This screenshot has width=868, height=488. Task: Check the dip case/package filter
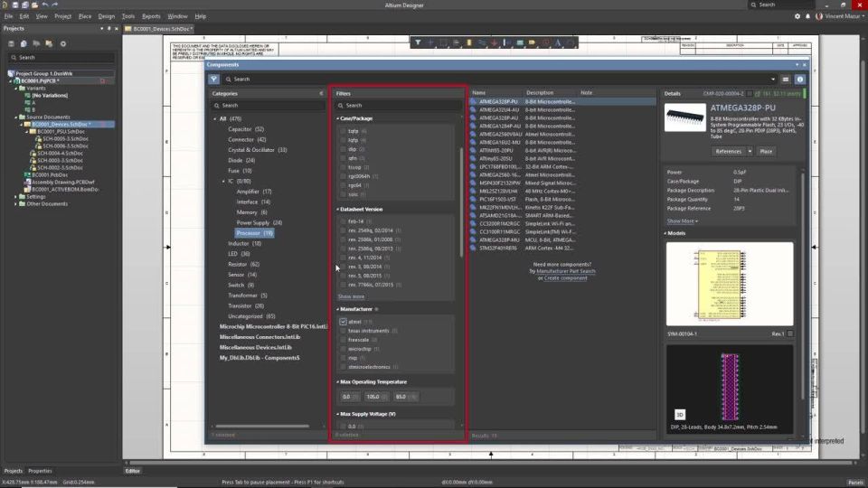pyautogui.click(x=343, y=149)
